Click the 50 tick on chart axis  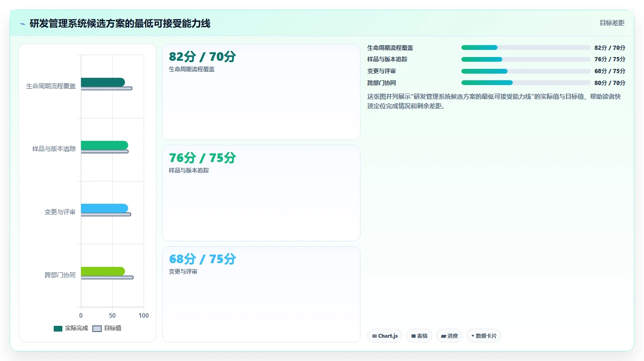click(112, 315)
